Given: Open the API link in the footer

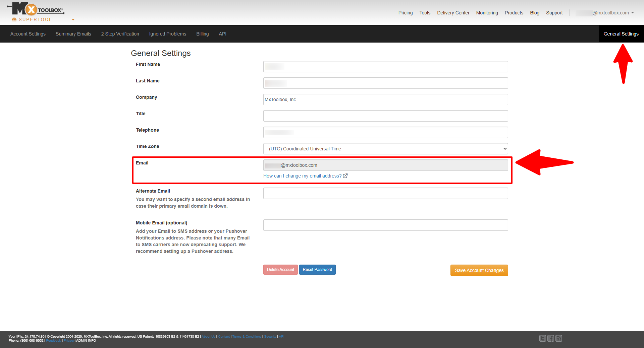Looking at the screenshot, I should [x=281, y=337].
